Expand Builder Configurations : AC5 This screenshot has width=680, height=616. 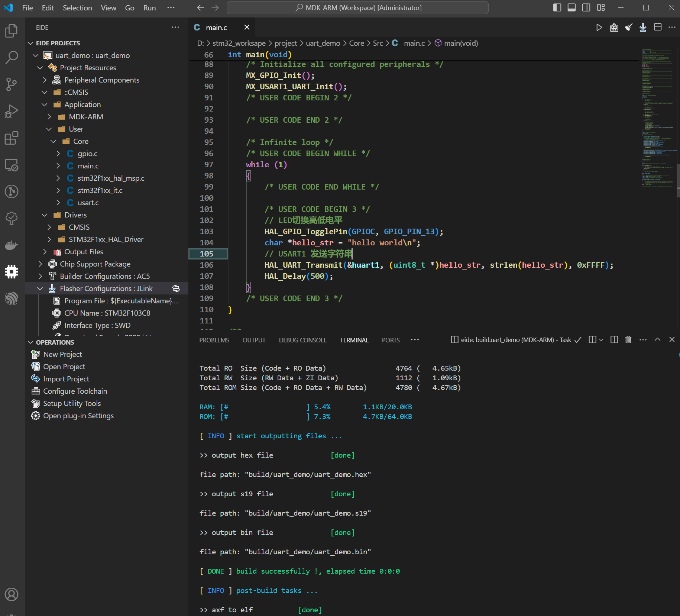click(40, 276)
